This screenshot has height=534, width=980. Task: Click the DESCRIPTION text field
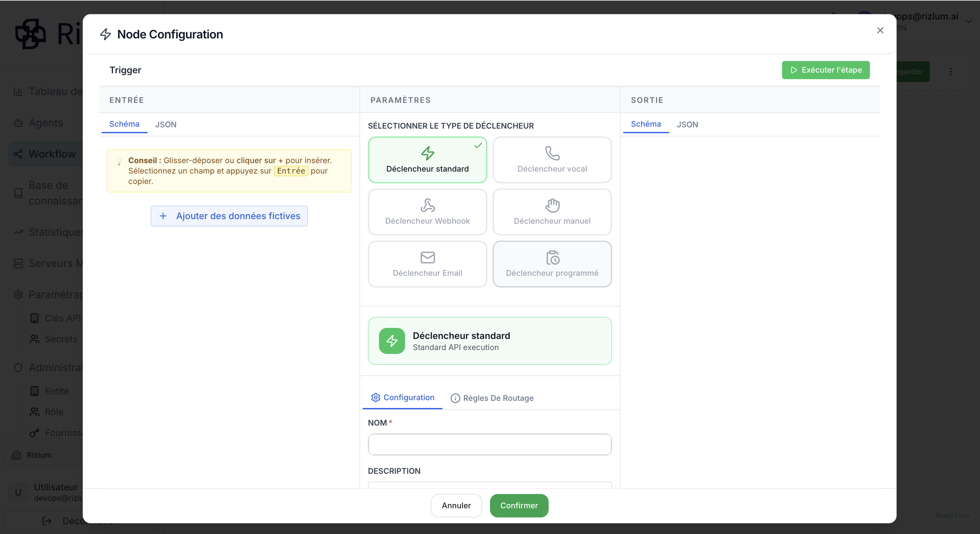coord(490,485)
